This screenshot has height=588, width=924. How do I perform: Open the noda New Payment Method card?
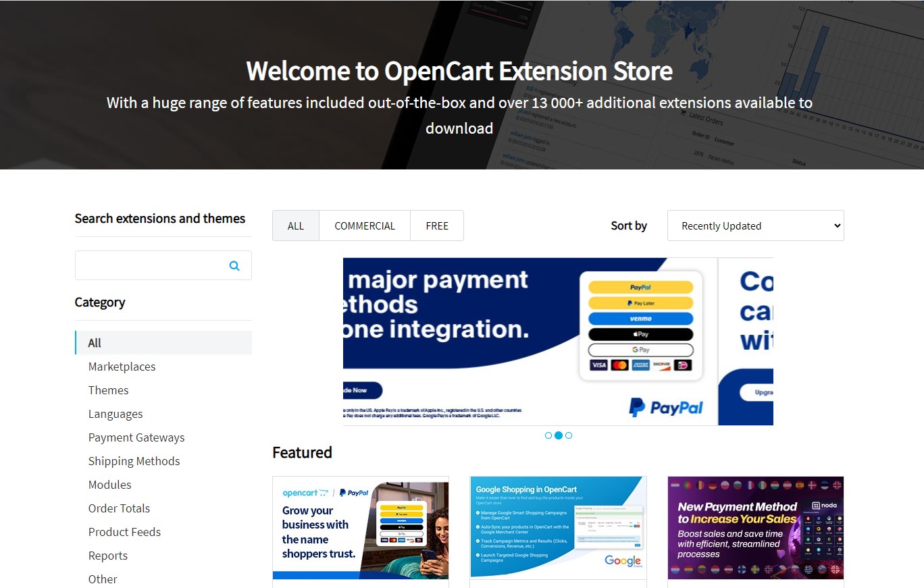[756, 528]
